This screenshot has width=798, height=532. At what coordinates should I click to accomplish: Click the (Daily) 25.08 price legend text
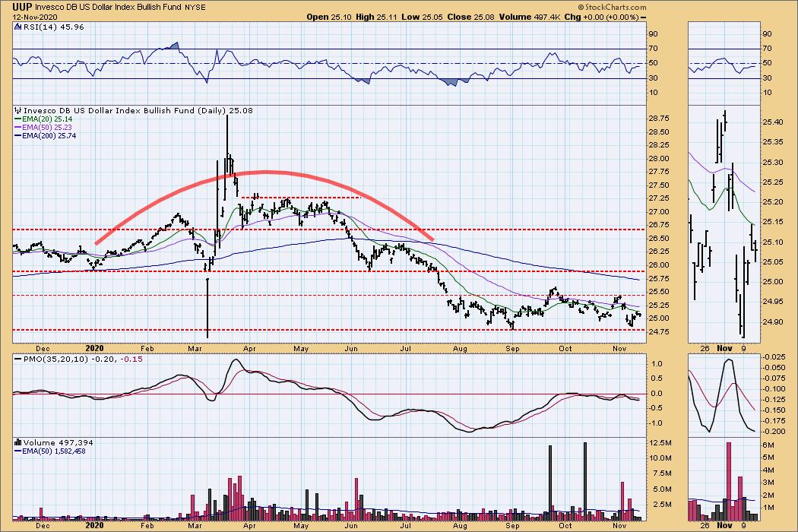coord(225,110)
